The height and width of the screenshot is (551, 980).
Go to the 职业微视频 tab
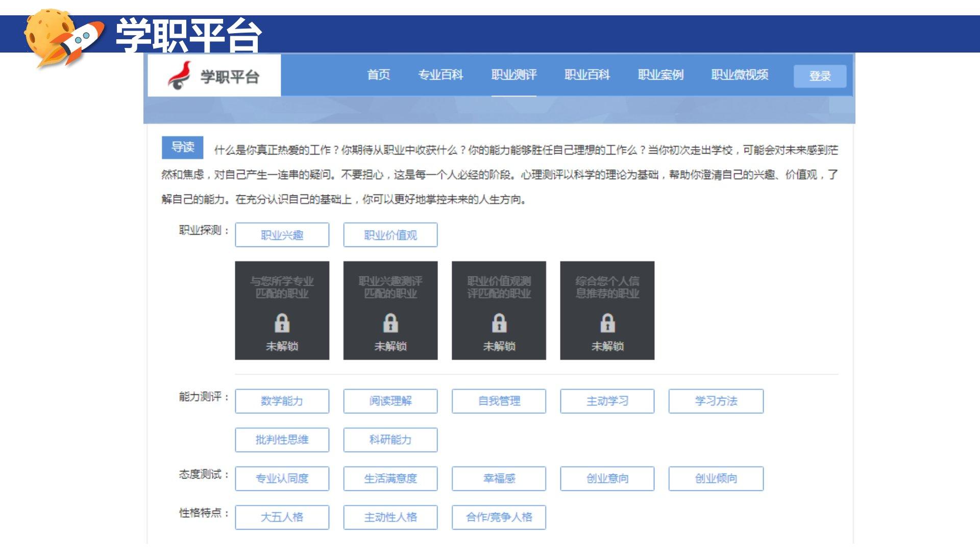pos(740,75)
